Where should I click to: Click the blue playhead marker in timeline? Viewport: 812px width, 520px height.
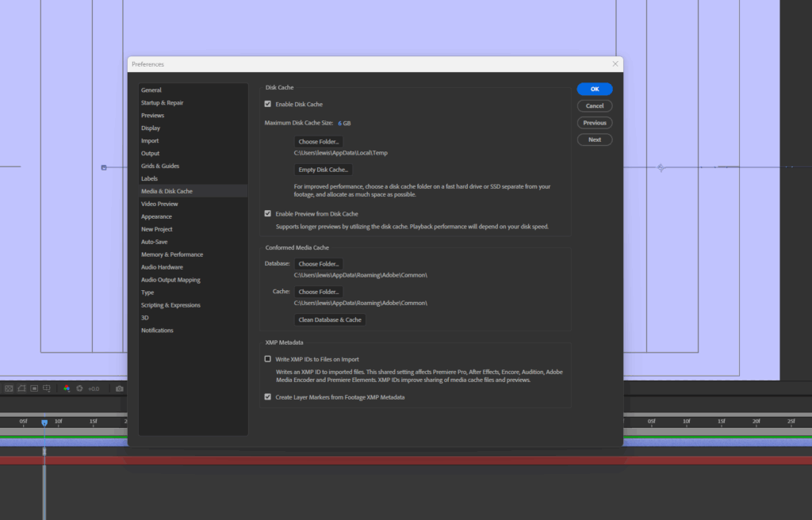click(x=44, y=422)
